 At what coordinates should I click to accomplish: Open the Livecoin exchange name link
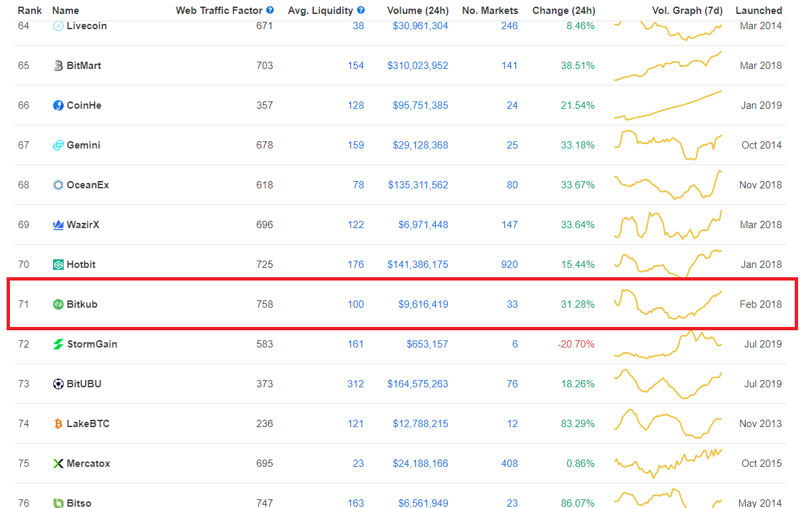coord(87,26)
